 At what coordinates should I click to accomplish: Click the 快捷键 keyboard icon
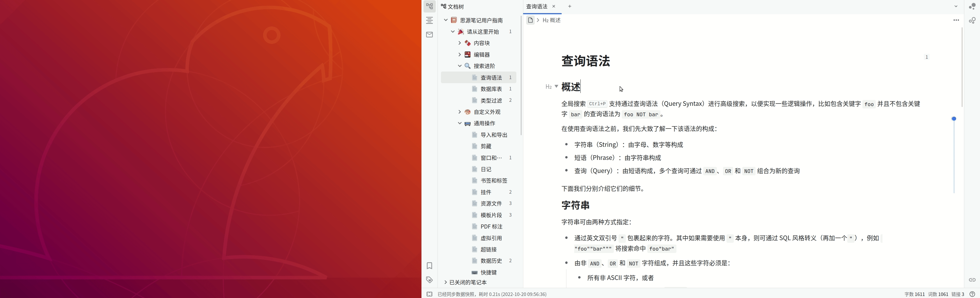coord(474,272)
